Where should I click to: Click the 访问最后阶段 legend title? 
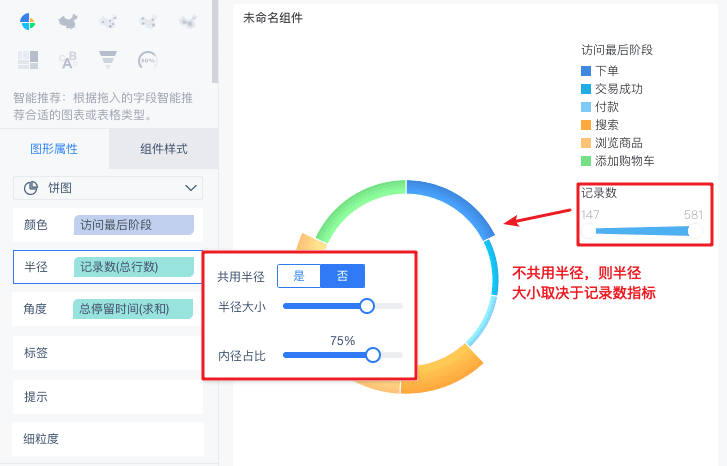[x=617, y=50]
